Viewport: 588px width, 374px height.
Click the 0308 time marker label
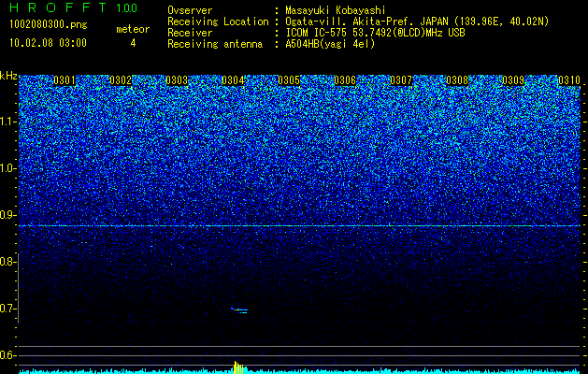click(457, 80)
